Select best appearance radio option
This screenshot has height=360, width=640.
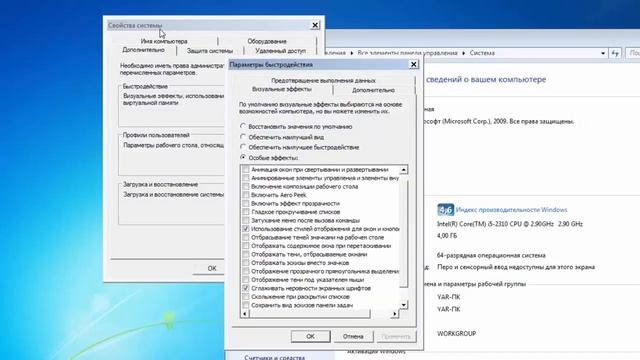[243, 137]
